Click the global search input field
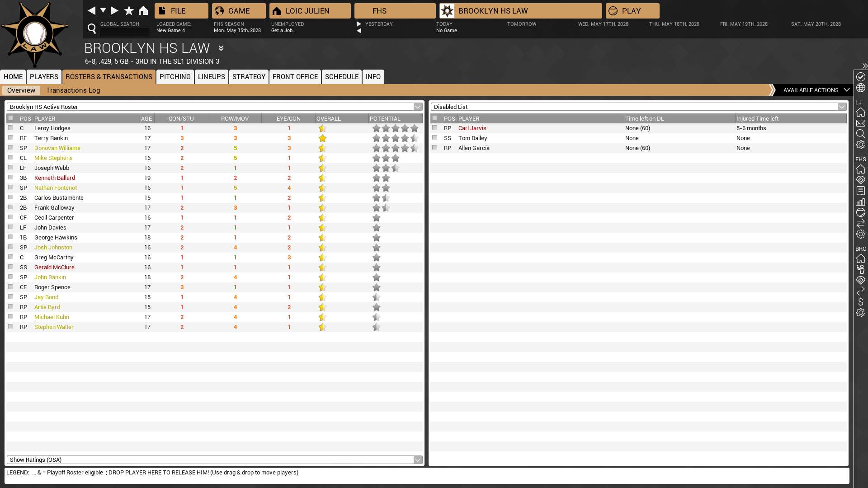The image size is (868, 488). point(125,32)
